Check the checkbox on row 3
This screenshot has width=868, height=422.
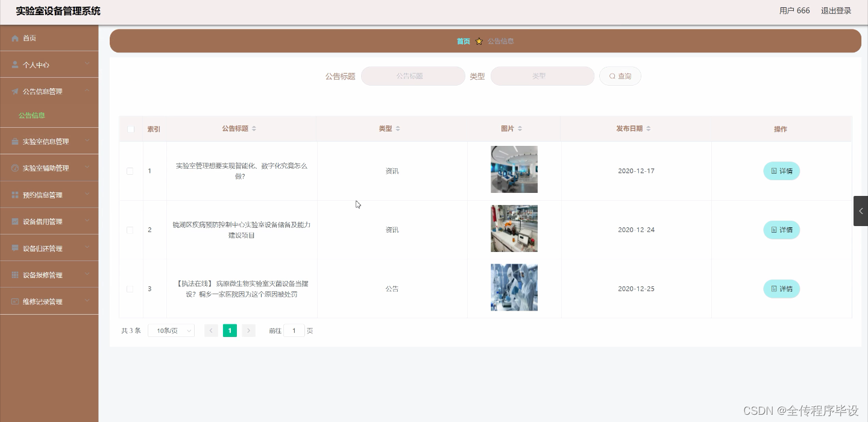coord(130,289)
